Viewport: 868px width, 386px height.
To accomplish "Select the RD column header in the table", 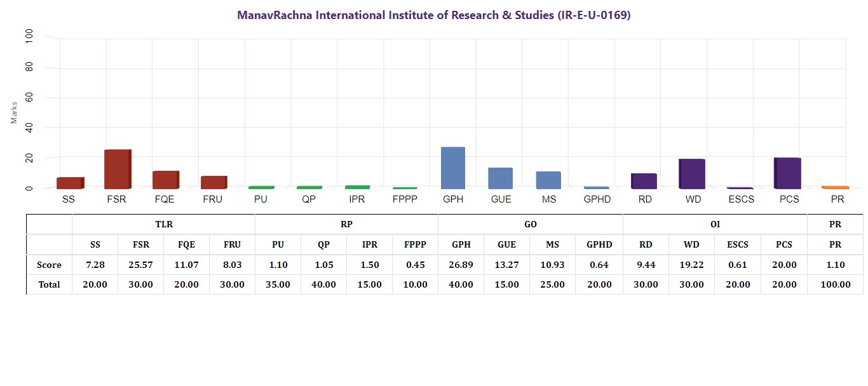I will point(646,244).
